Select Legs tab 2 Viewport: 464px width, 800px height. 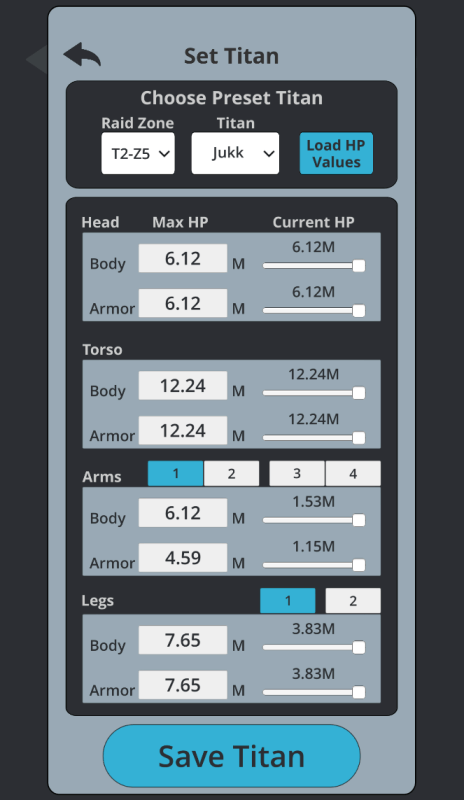pos(353,601)
